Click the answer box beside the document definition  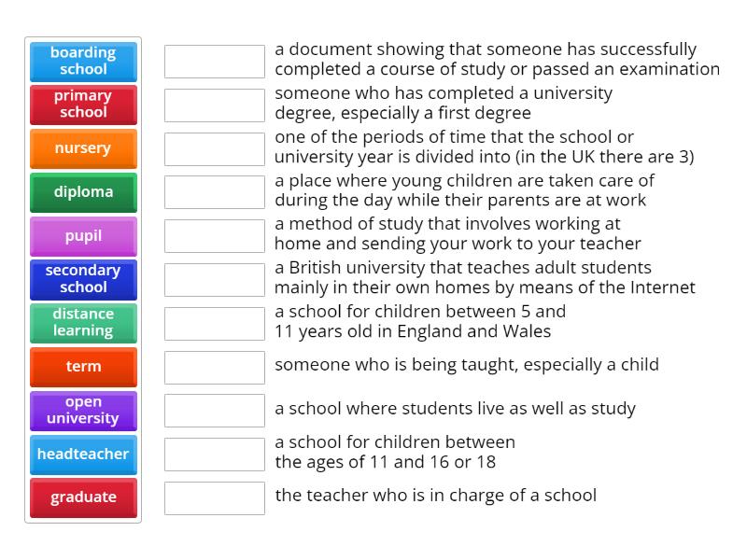pyautogui.click(x=214, y=61)
